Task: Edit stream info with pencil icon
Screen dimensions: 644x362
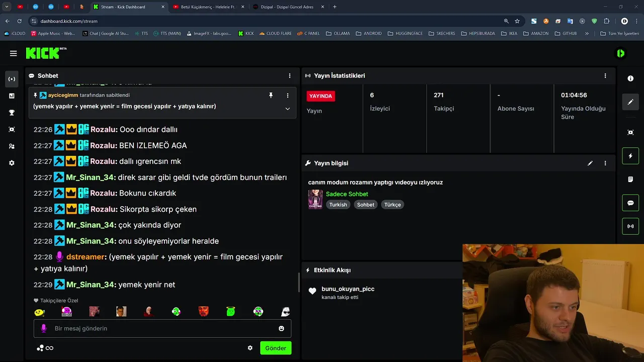Action: pyautogui.click(x=590, y=163)
